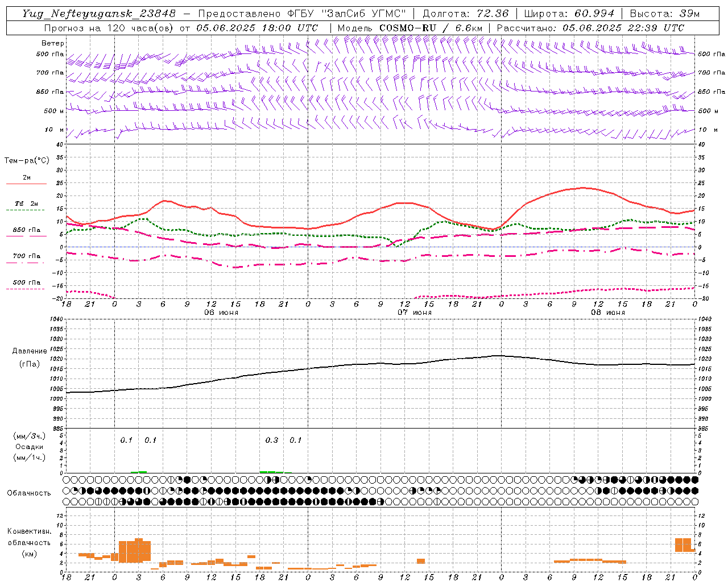Click the (км) convective cloud unit label

(29, 554)
